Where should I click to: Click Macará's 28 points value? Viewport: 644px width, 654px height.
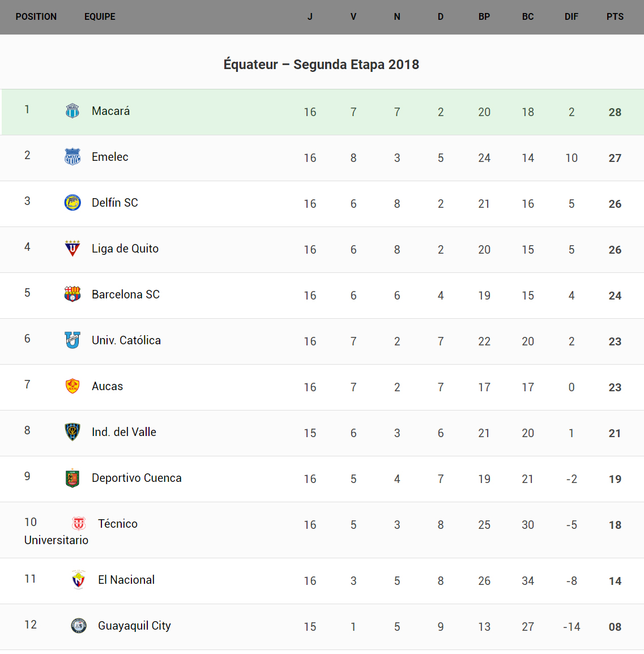pyautogui.click(x=615, y=112)
